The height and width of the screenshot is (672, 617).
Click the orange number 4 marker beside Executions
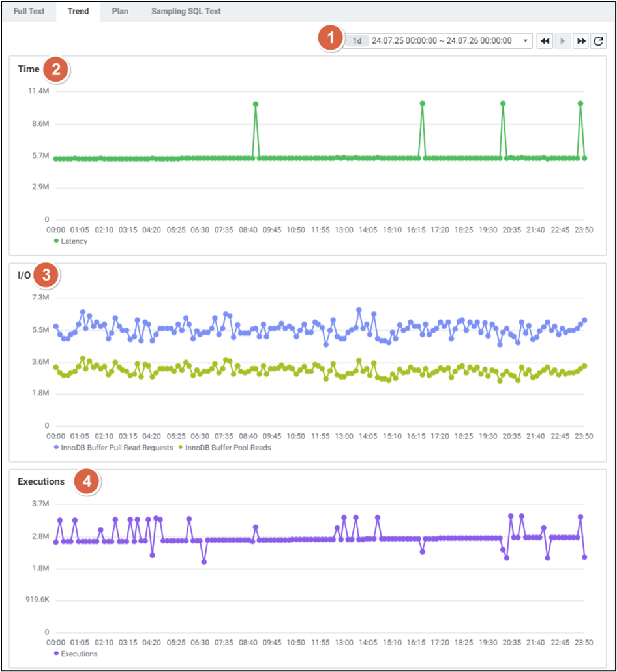coord(87,482)
